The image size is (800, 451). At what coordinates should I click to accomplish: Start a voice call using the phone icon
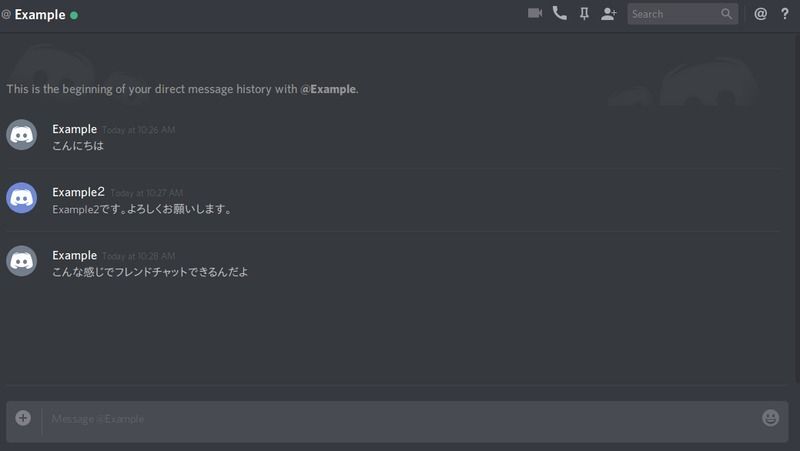coord(560,13)
